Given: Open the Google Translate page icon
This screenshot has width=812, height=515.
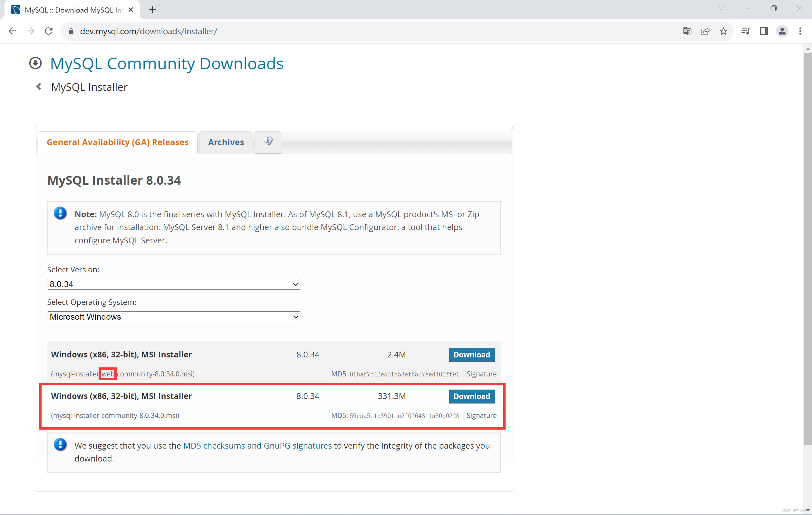Looking at the screenshot, I should pos(687,31).
